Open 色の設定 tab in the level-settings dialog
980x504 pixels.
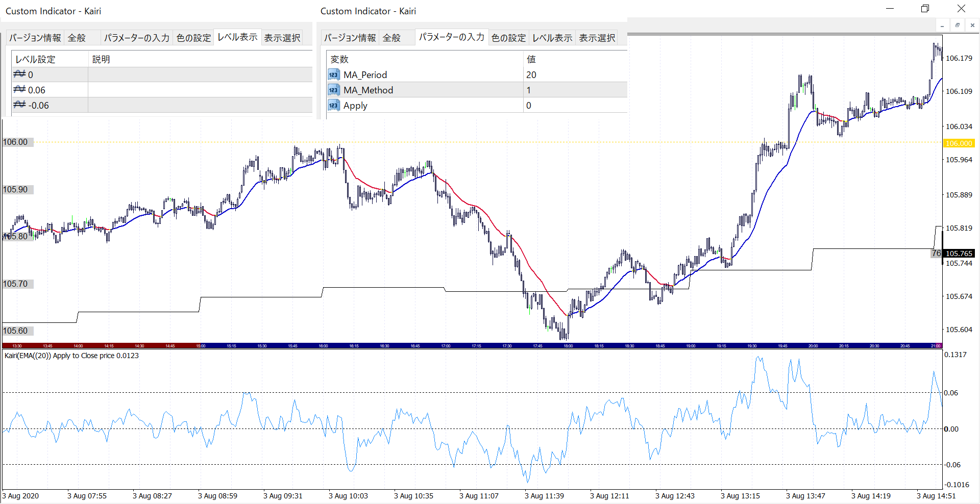193,38
